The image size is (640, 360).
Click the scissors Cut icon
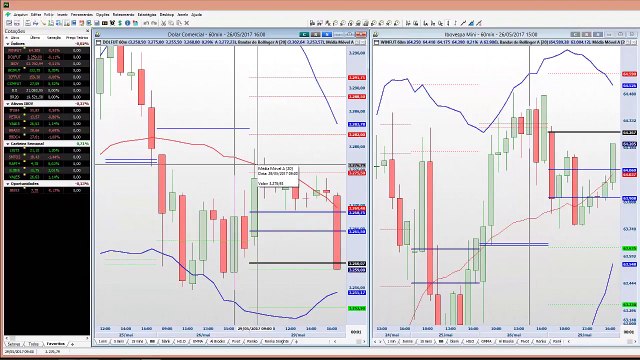(x=163, y=23)
